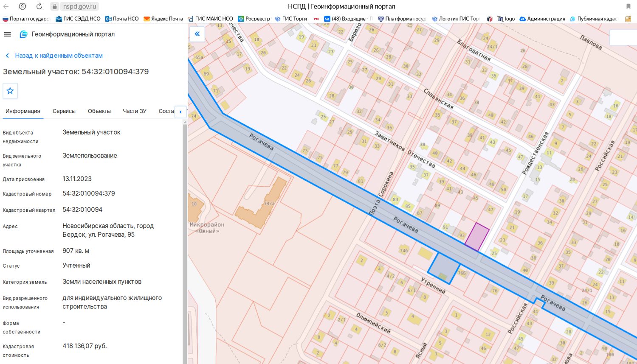The image size is (637, 364).
Task: Follow the Назад к найденным объектам link
Action: (x=54, y=56)
